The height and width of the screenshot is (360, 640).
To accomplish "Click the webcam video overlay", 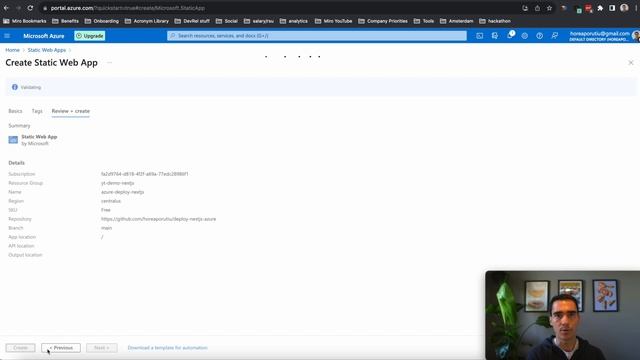I will [x=562, y=315].
